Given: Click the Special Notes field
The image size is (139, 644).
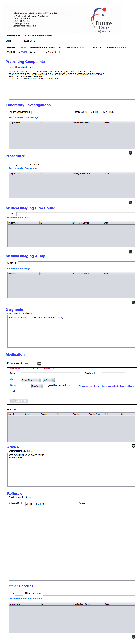Looking at the screenshot, I should coord(113,374).
